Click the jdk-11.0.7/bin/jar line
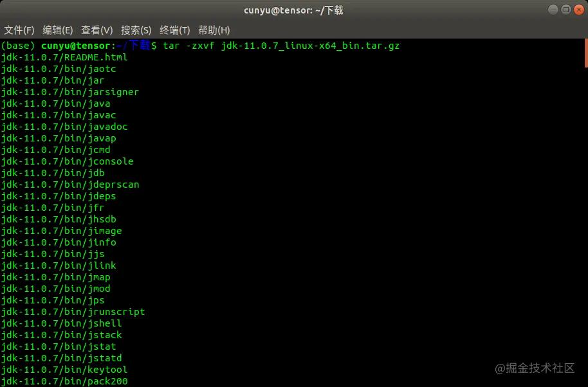The width and height of the screenshot is (588, 387). (x=53, y=80)
